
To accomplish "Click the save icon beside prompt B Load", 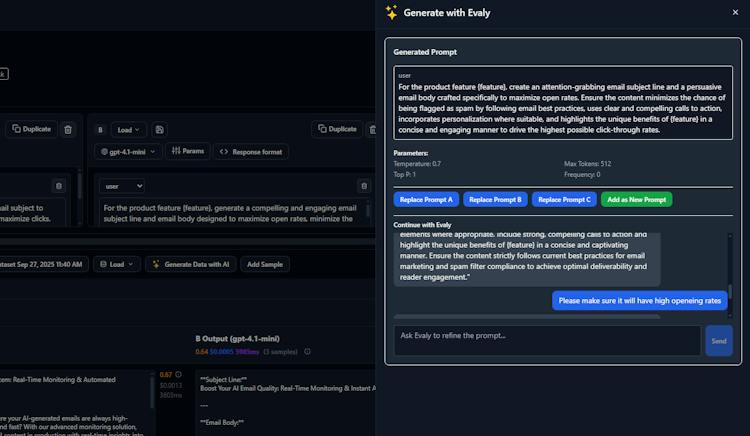I will (x=160, y=130).
